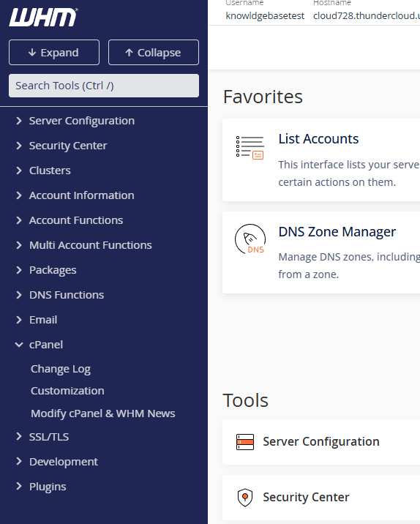Collapse the cPanel section chevron

pos(19,345)
